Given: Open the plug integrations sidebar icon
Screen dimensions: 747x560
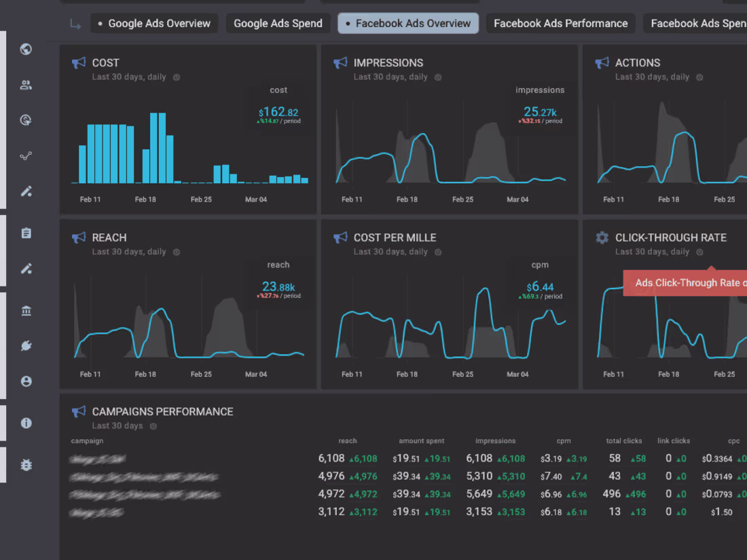Looking at the screenshot, I should coord(26,346).
